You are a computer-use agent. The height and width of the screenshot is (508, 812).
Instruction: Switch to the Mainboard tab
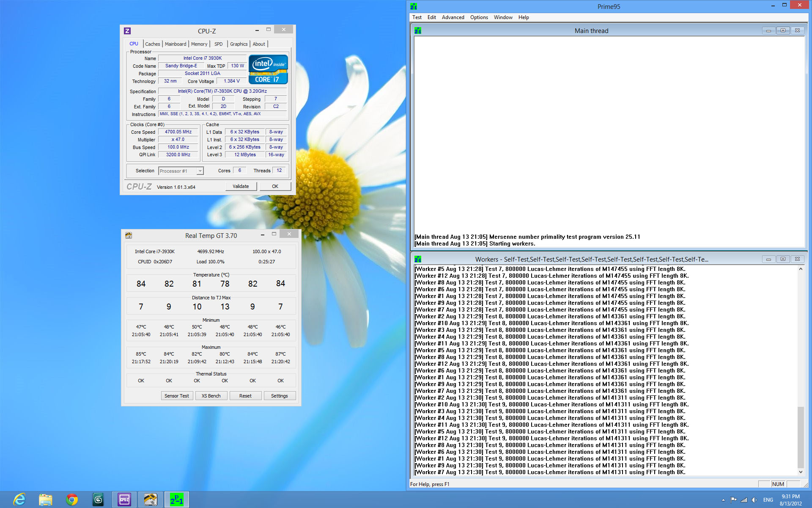pos(175,44)
